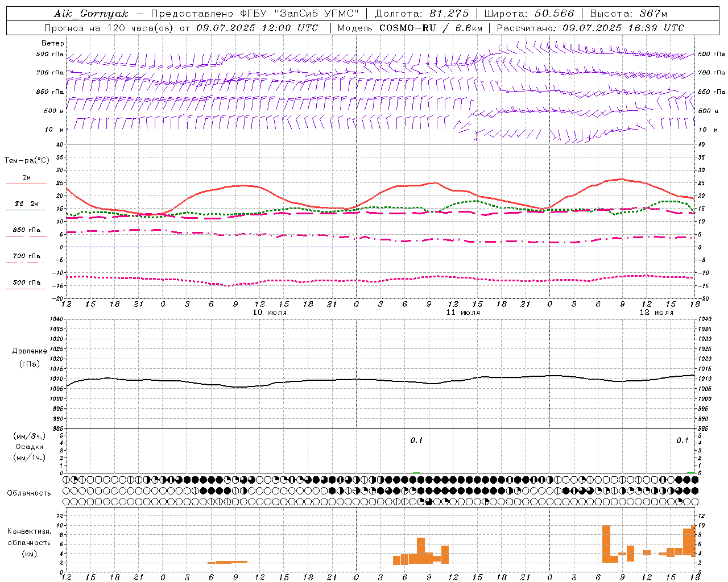
Task: Click the green precipitation bar at chart's end
Action: coord(690,472)
